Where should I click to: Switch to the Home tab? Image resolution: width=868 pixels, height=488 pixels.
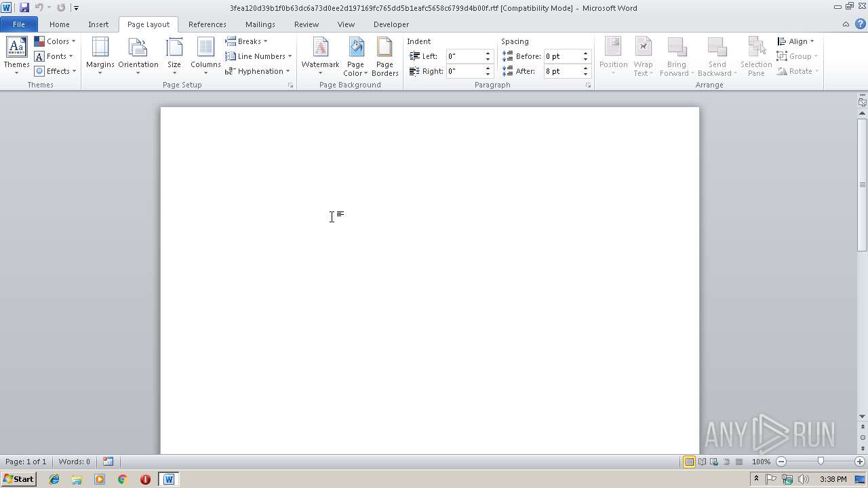(x=59, y=24)
